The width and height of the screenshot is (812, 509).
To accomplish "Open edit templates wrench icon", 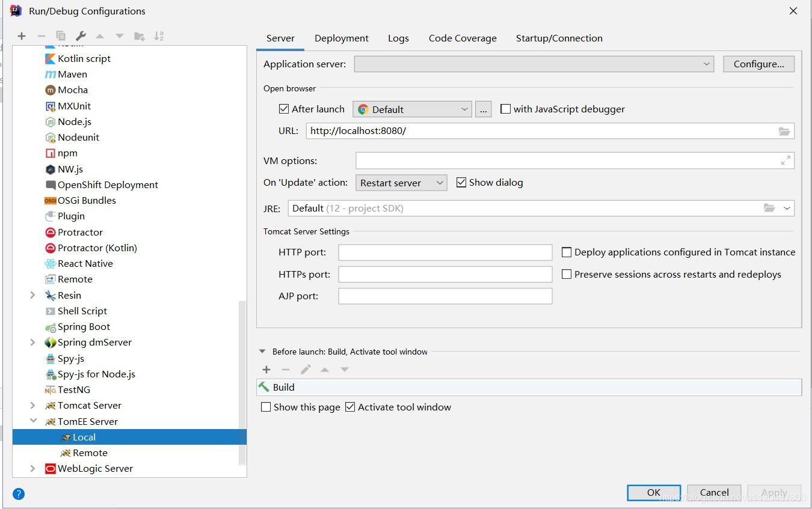I will (x=81, y=36).
